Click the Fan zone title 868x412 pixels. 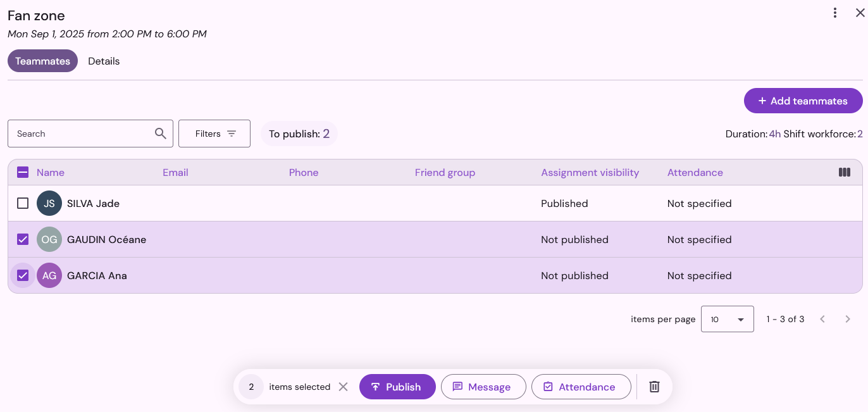pos(36,15)
